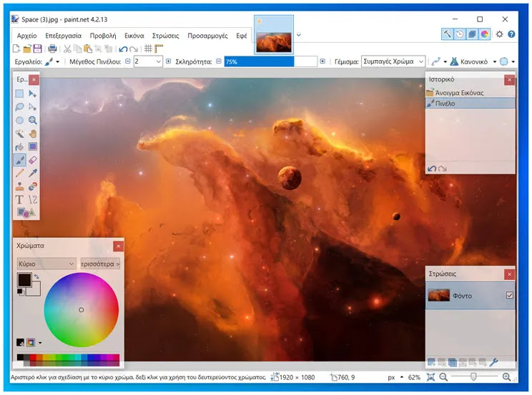
Task: Select the Ellipse Select tool
Action: pos(19,120)
